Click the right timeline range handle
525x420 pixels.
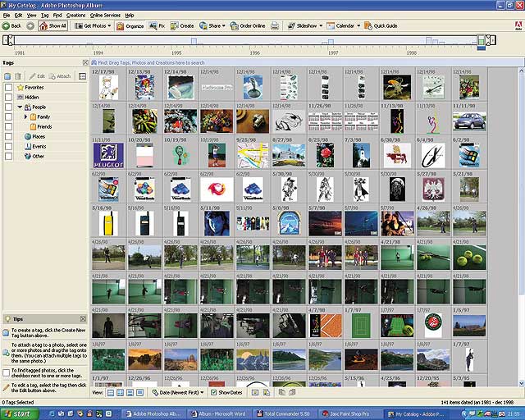pyautogui.click(x=491, y=40)
